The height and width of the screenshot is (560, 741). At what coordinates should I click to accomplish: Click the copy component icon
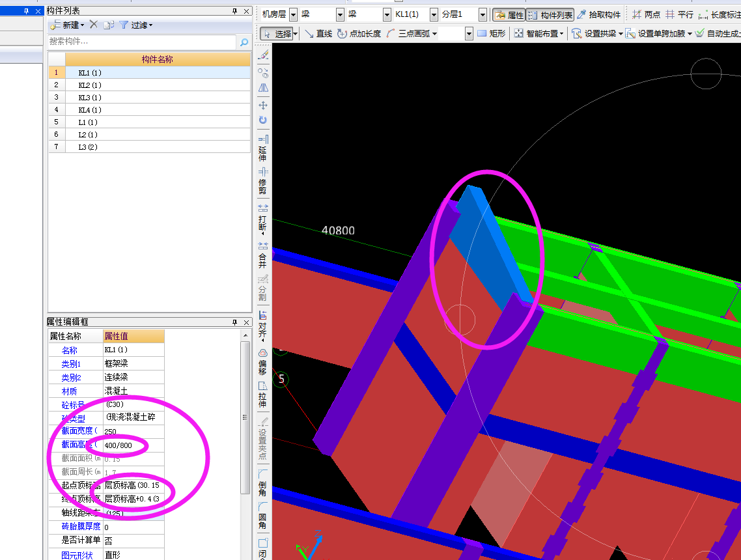pyautogui.click(x=109, y=25)
